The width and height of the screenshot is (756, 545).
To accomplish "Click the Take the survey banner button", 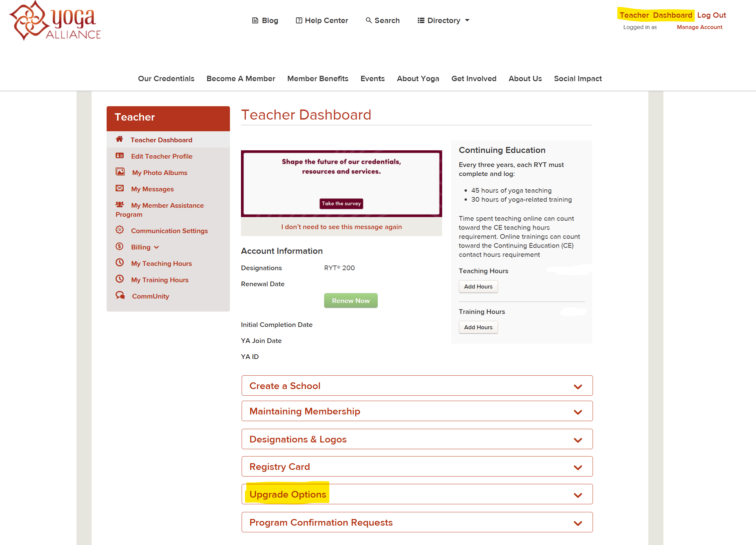I will pos(341,203).
